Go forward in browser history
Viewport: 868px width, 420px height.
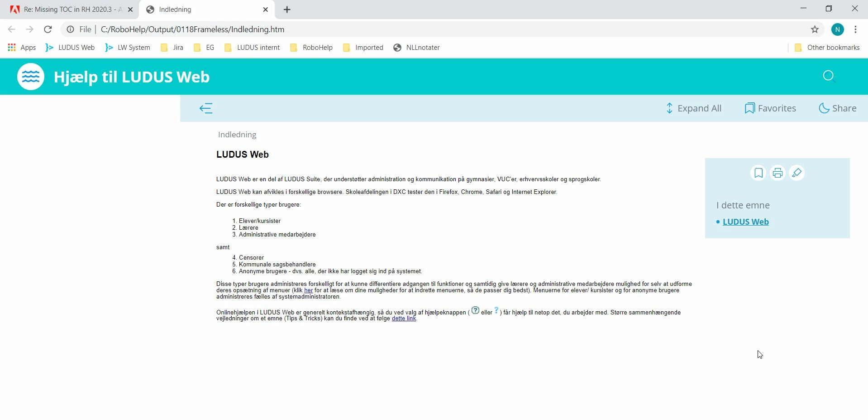click(x=30, y=29)
